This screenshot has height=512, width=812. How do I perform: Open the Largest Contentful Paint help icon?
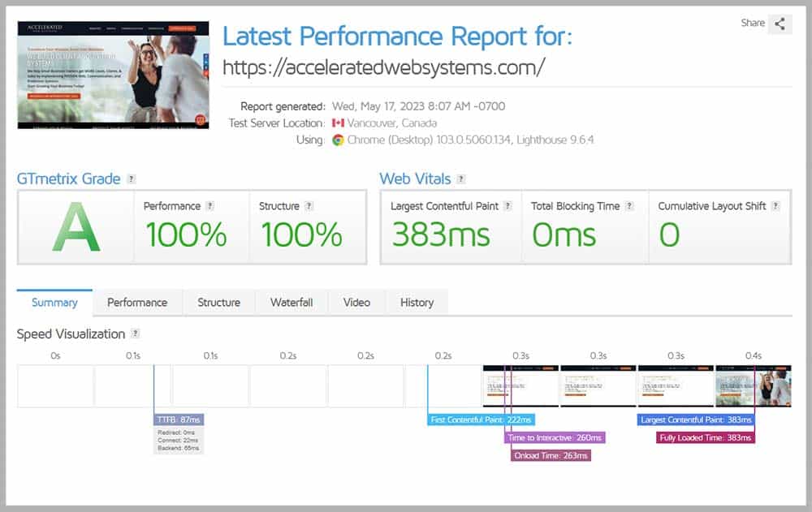pyautogui.click(x=508, y=205)
